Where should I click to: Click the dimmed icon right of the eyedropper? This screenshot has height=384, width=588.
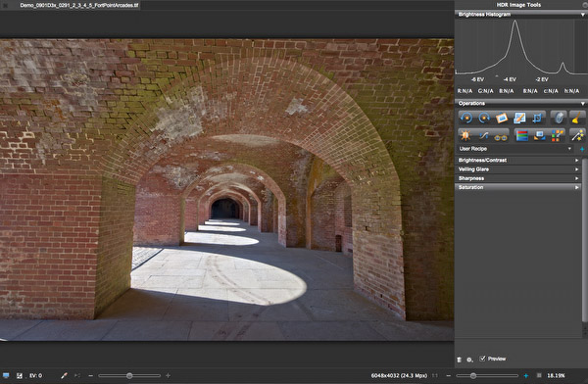pos(77,375)
